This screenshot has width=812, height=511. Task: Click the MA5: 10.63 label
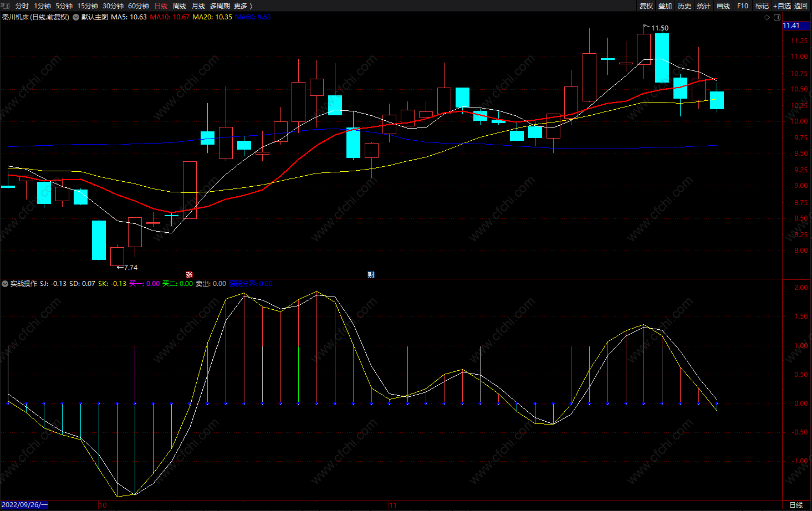point(129,17)
